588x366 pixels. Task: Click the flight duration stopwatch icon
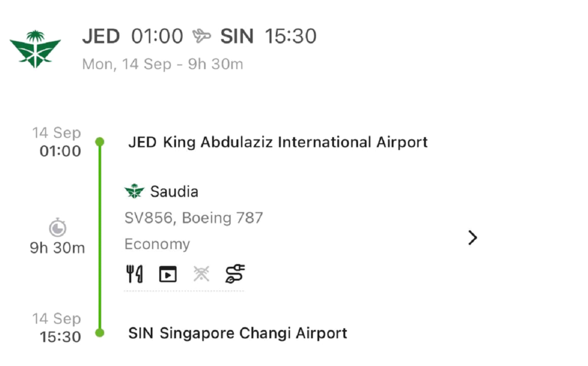click(58, 228)
